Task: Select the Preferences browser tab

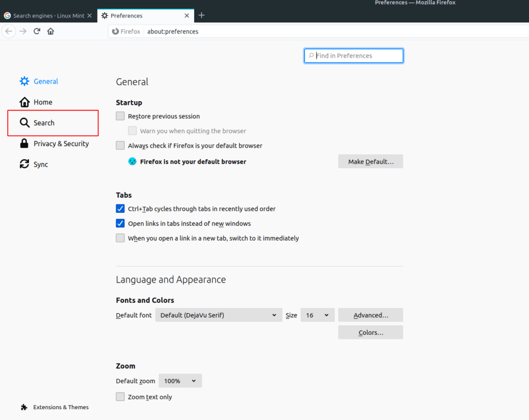Action: (145, 15)
